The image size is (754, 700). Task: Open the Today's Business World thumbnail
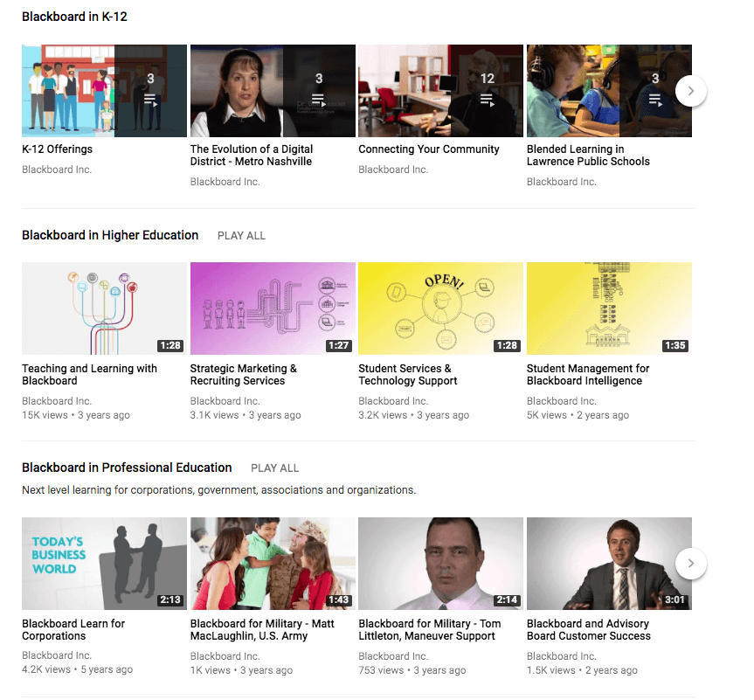coord(104,564)
